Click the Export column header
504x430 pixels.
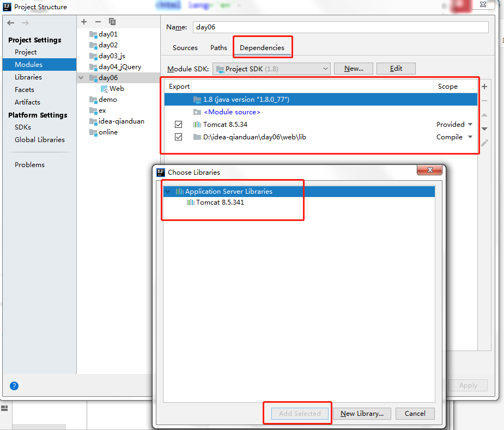pos(179,87)
